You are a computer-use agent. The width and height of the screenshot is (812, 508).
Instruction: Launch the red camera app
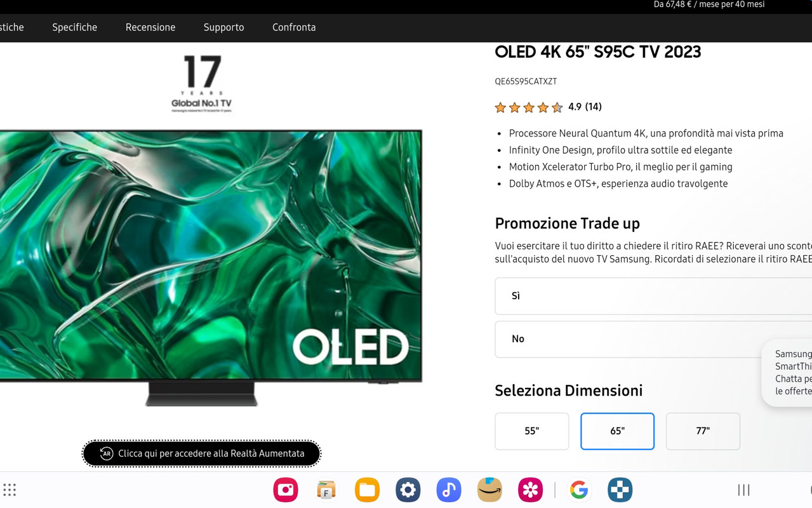coord(286,490)
